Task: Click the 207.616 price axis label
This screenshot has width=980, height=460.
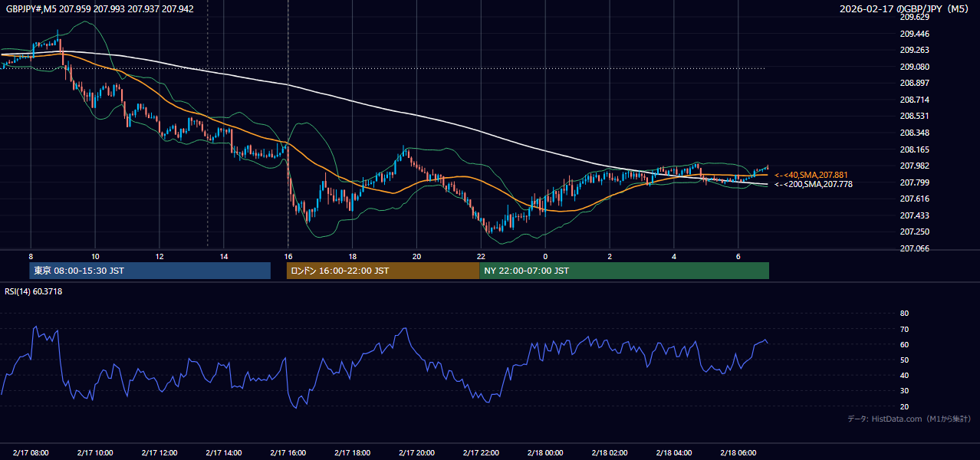Action: tap(914, 199)
